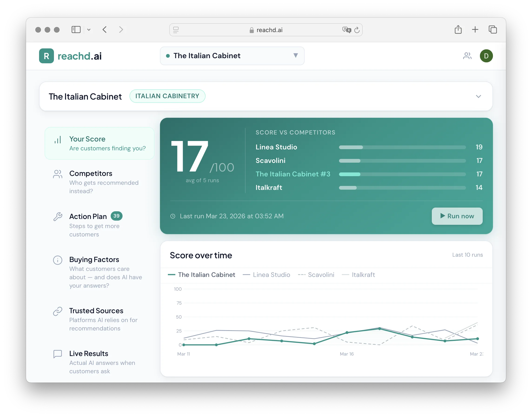Open the chat icon for Live Results
532x417 pixels.
58,354
